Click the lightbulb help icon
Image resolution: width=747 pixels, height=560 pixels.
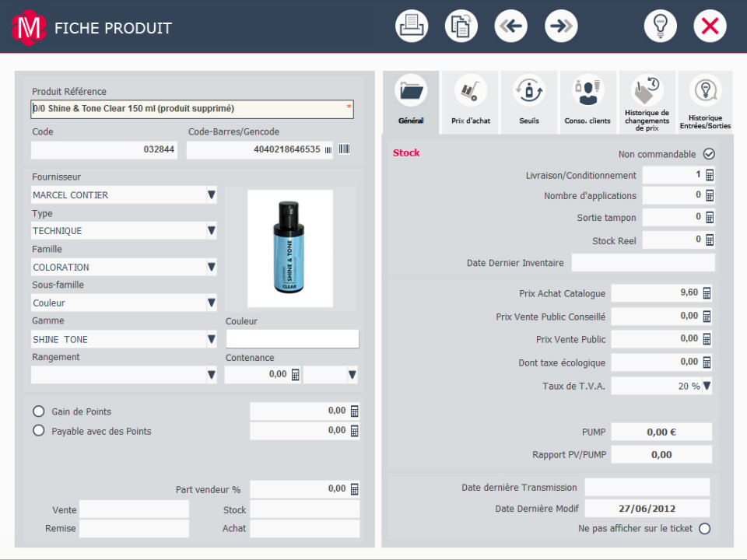click(661, 26)
